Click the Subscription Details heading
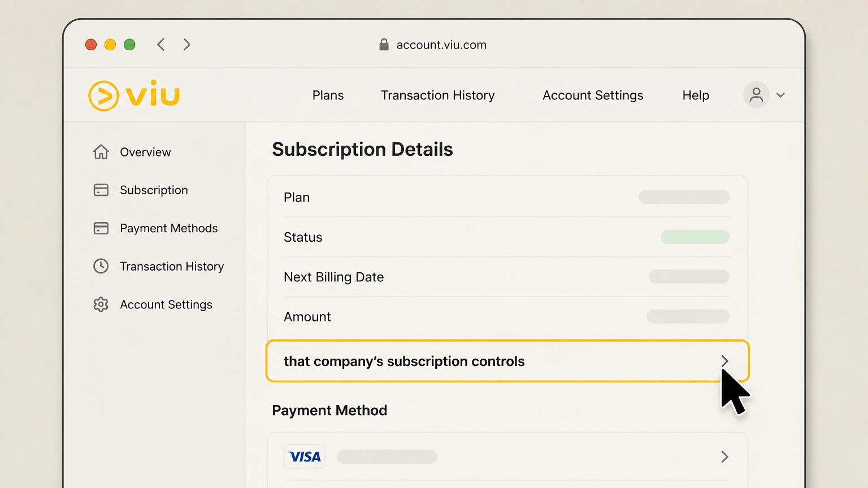868x488 pixels. pyautogui.click(x=362, y=149)
